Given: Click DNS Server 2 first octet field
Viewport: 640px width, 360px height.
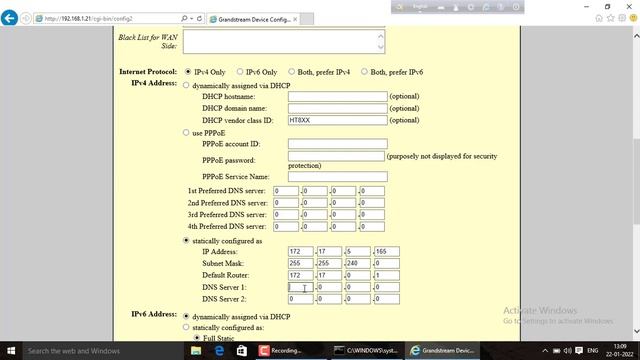Looking at the screenshot, I should (300, 299).
